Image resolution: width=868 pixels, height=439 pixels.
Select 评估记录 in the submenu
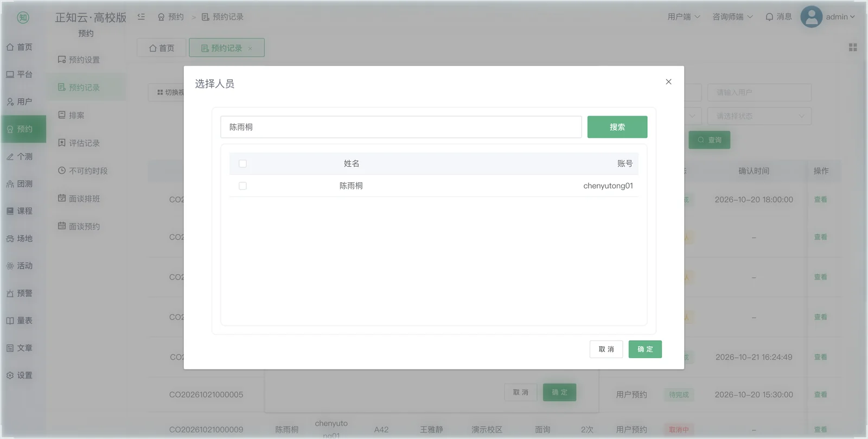coord(79,143)
